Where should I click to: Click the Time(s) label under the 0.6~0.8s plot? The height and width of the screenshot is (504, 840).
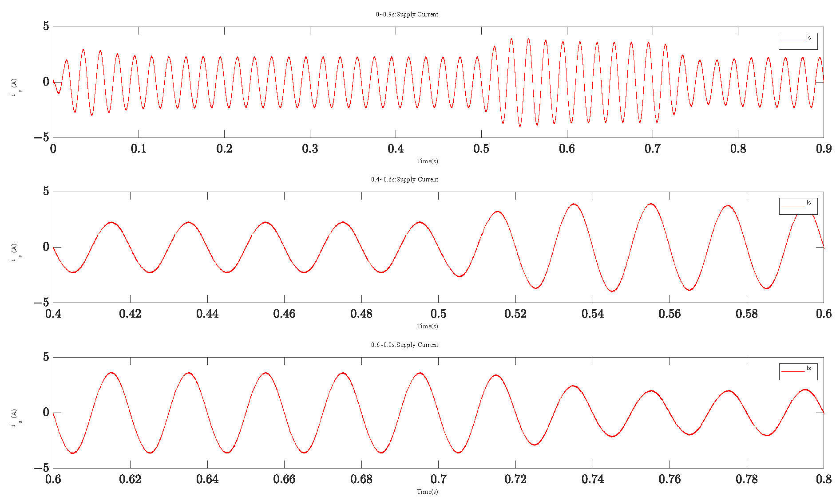point(427,492)
